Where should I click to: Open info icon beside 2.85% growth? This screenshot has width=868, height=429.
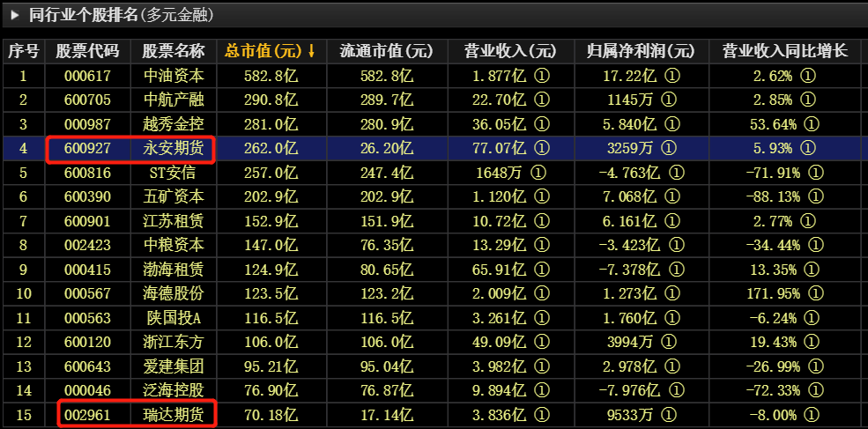click(808, 100)
